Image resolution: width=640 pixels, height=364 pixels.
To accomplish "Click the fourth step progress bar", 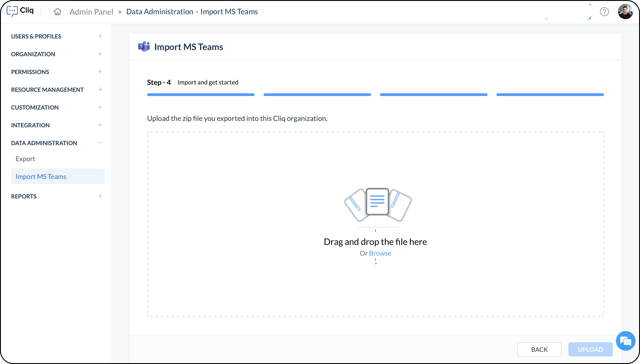I will coord(550,94).
